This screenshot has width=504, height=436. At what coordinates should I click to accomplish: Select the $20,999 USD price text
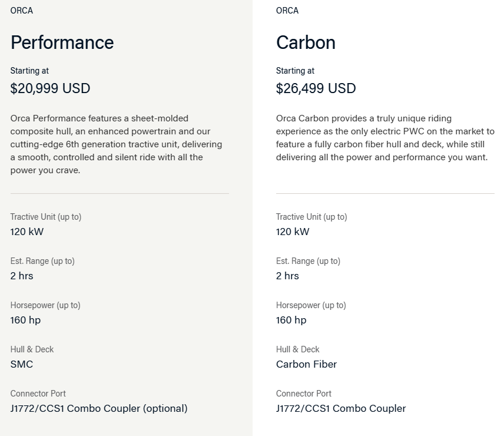coord(50,88)
